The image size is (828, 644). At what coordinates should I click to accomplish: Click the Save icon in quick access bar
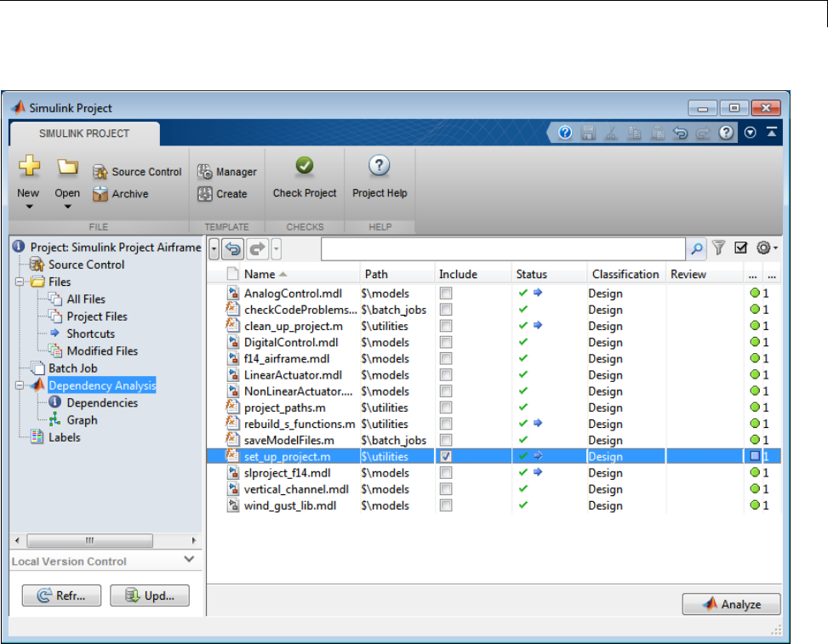tap(588, 133)
